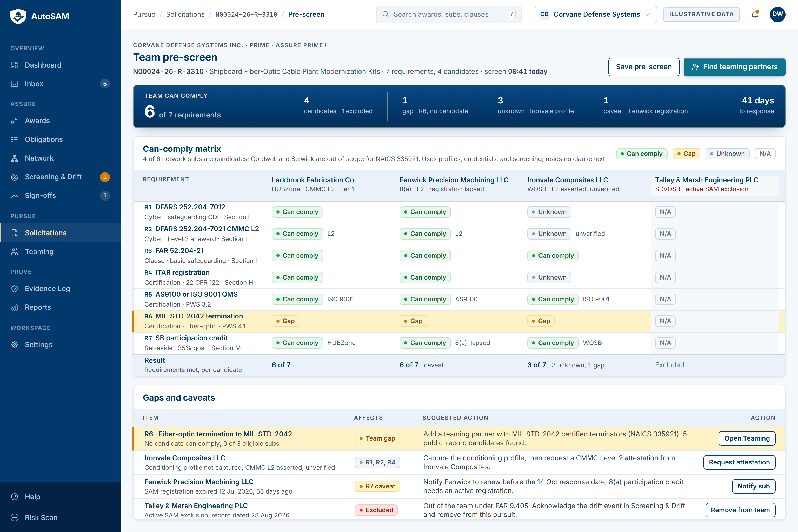Select Solicitations in the sidebar
The height and width of the screenshot is (532, 798).
click(x=60, y=233)
